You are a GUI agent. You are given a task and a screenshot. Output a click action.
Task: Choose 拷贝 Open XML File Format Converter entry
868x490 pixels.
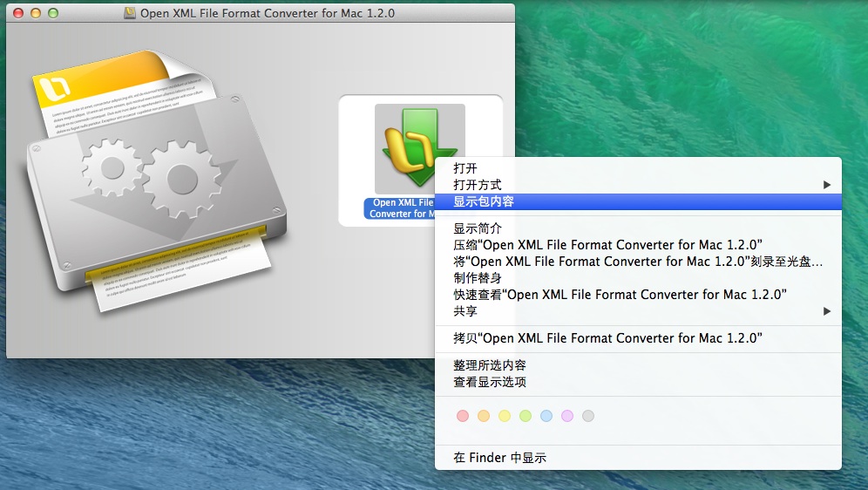coord(638,338)
